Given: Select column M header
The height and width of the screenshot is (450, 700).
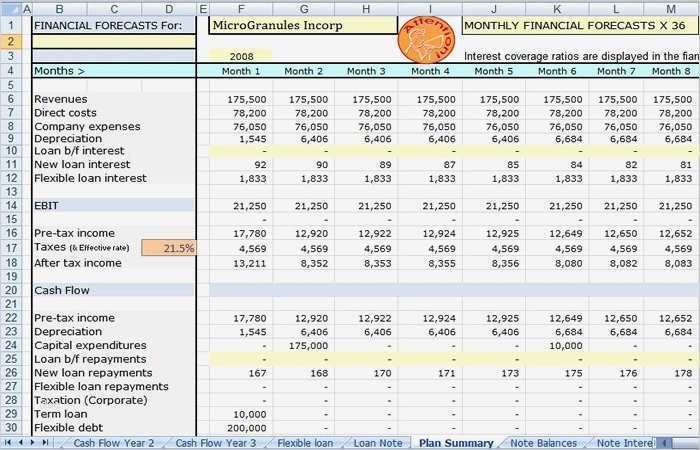Looking at the screenshot, I should pos(671,9).
